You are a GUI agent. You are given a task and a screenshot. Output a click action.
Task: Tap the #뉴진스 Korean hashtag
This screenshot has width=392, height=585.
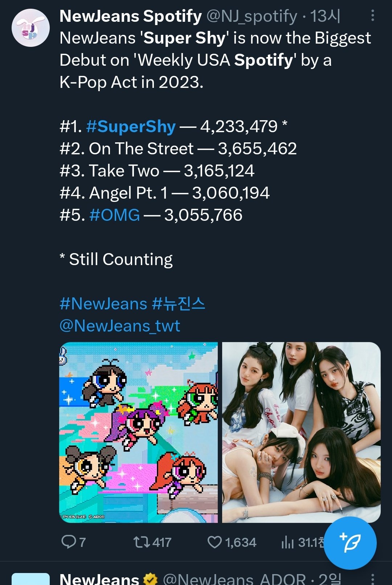coord(179,304)
